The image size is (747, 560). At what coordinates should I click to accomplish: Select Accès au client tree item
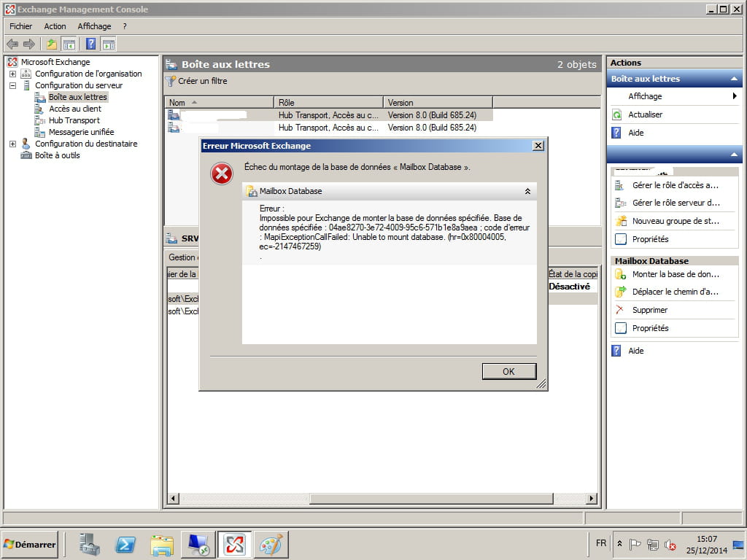(75, 109)
